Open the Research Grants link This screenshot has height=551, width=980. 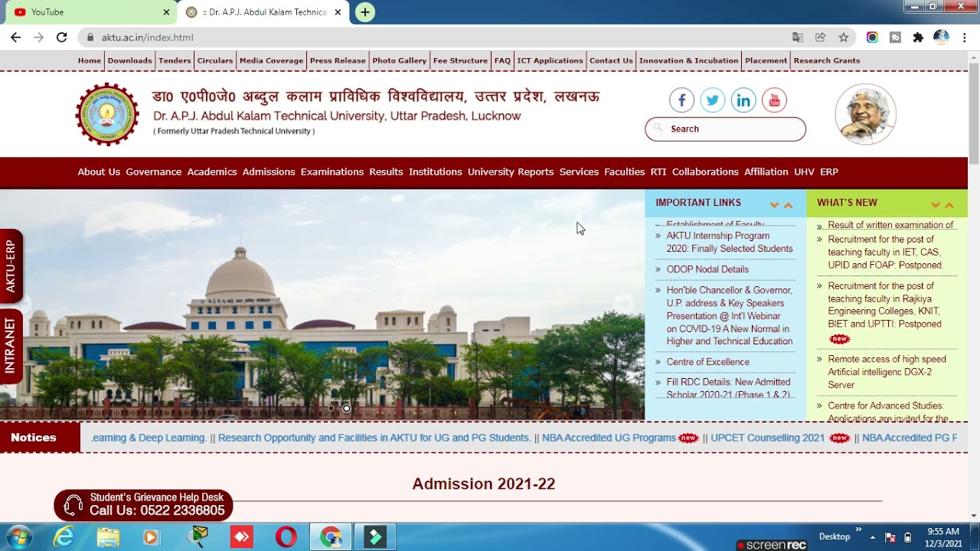tap(827, 60)
